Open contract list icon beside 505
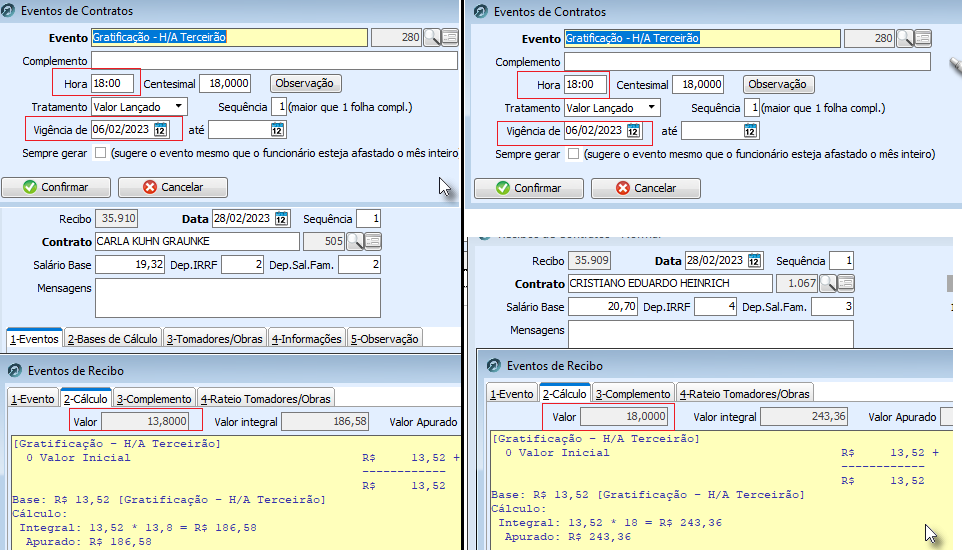The height and width of the screenshot is (550, 962). pos(373,241)
